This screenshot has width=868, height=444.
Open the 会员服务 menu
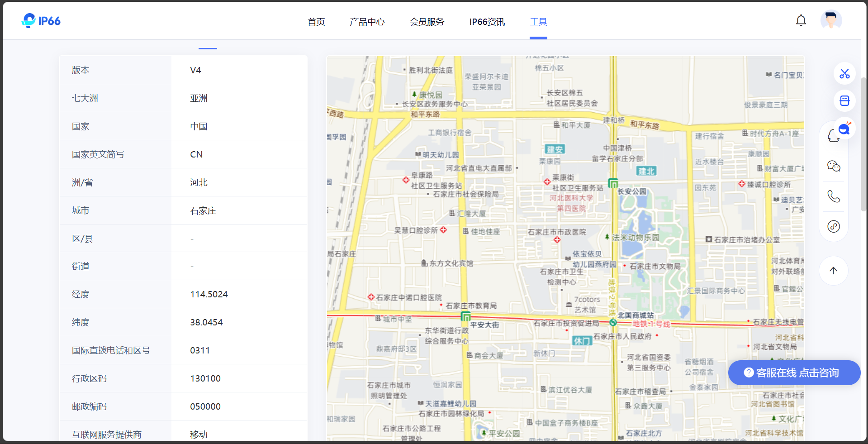click(x=427, y=22)
